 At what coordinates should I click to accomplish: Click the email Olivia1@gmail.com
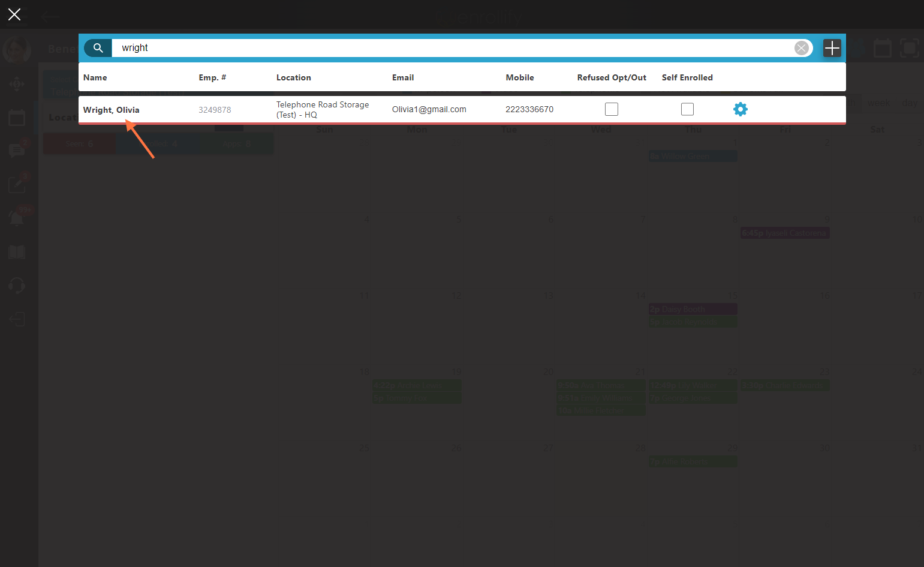429,109
